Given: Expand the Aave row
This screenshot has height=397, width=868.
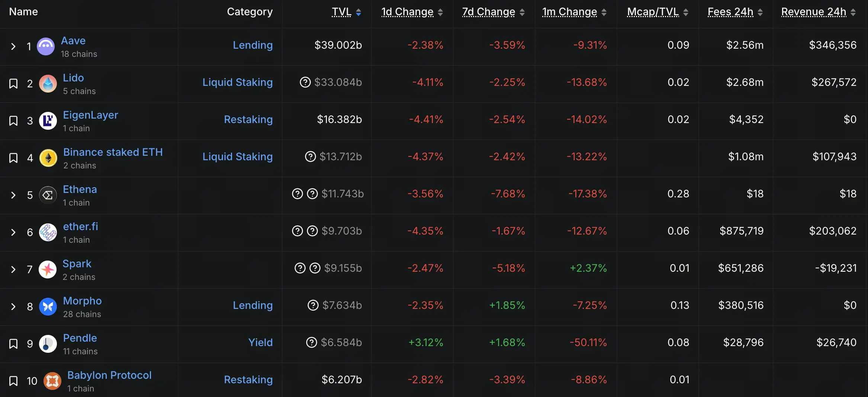Looking at the screenshot, I should click(13, 46).
